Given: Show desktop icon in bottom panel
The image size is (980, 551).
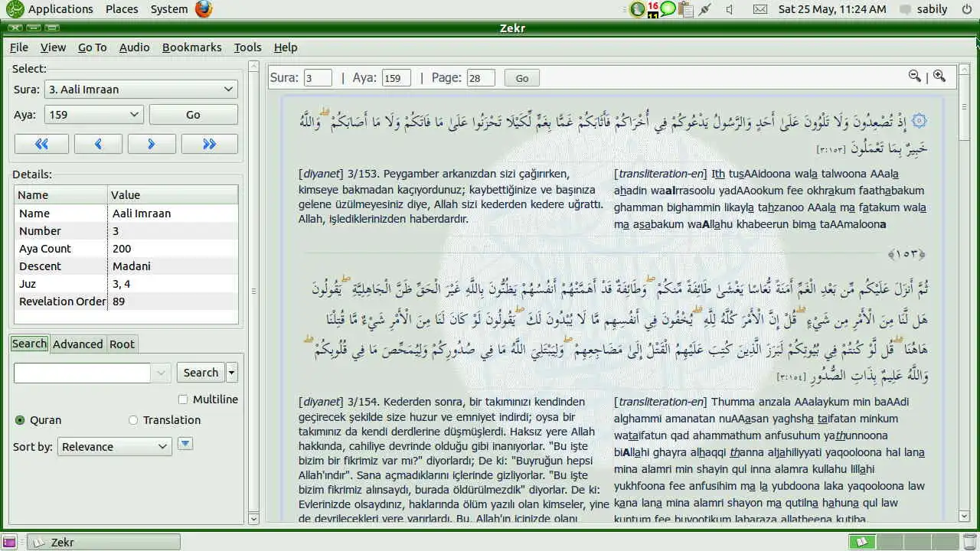Looking at the screenshot, I should coord(9,542).
